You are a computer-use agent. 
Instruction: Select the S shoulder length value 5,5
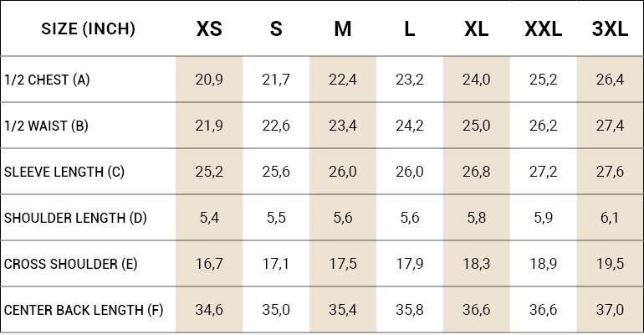click(x=276, y=219)
